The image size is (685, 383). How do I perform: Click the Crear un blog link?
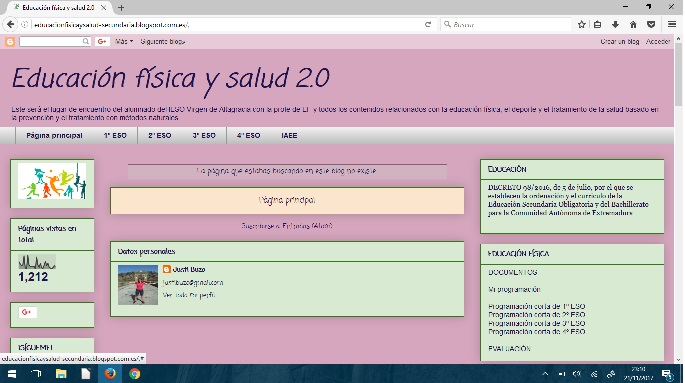tap(619, 41)
